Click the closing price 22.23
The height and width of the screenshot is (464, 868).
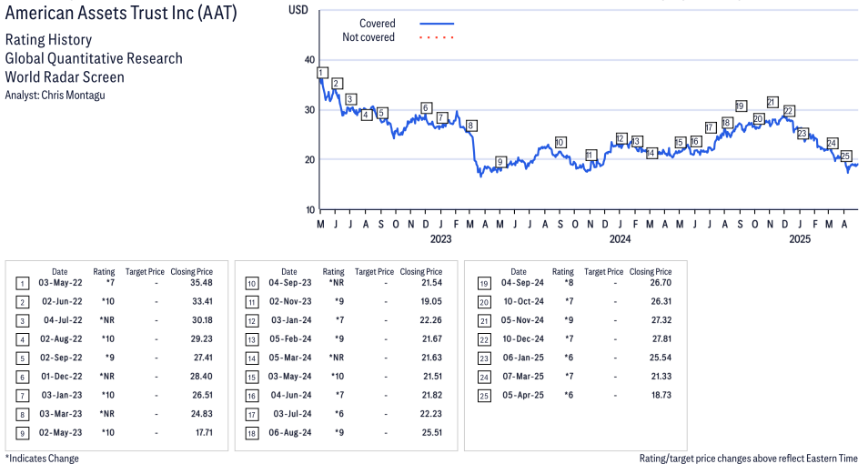(431, 414)
